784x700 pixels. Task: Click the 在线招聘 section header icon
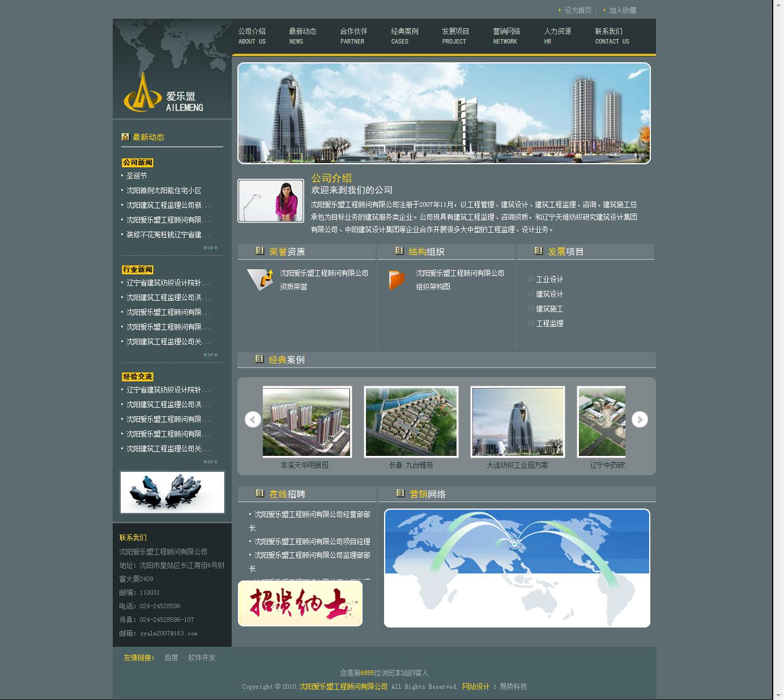coord(260,493)
